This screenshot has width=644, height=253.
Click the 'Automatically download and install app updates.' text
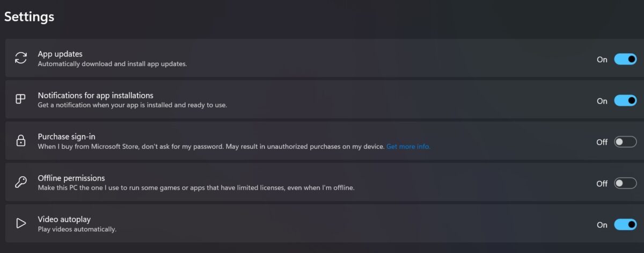coord(112,63)
